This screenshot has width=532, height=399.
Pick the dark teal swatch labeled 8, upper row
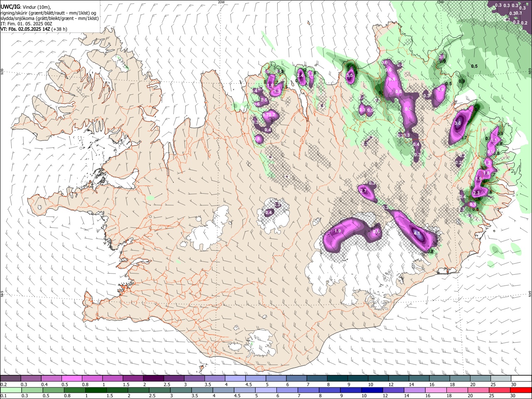337,378
